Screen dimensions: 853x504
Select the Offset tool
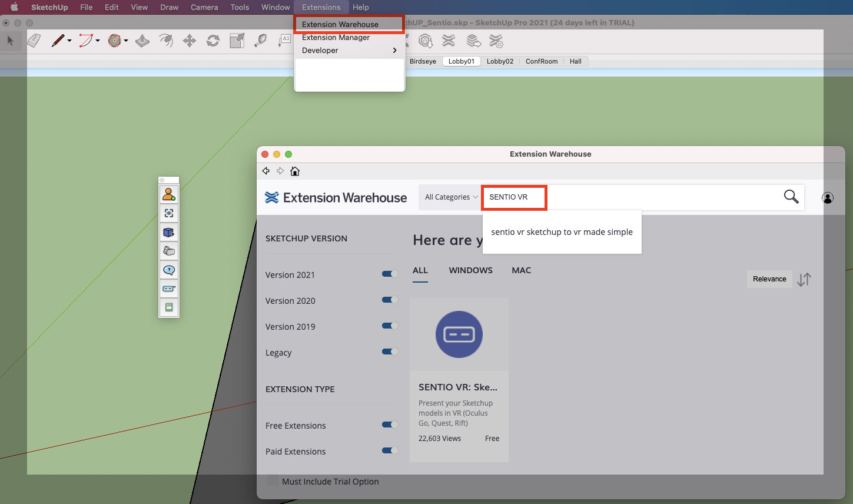tap(167, 41)
